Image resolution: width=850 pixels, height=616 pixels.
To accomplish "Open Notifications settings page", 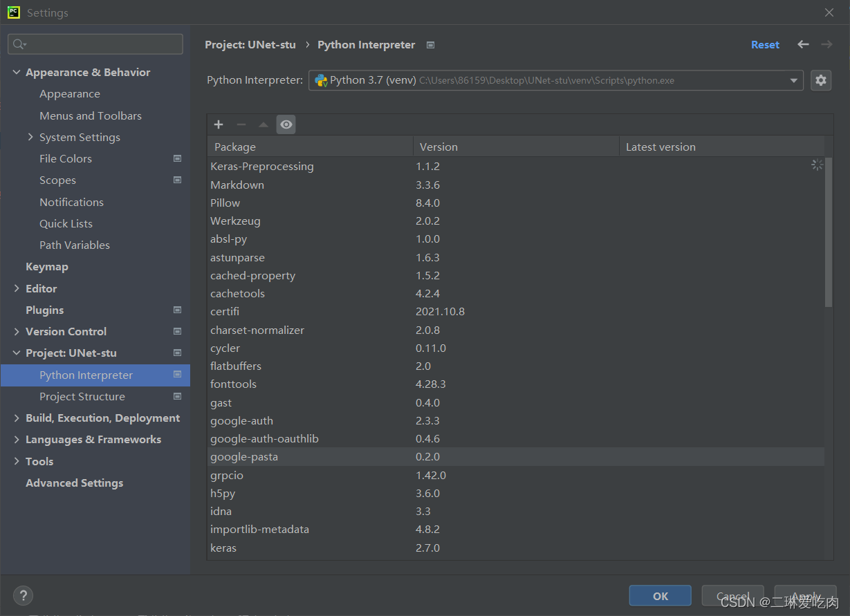I will [x=71, y=202].
